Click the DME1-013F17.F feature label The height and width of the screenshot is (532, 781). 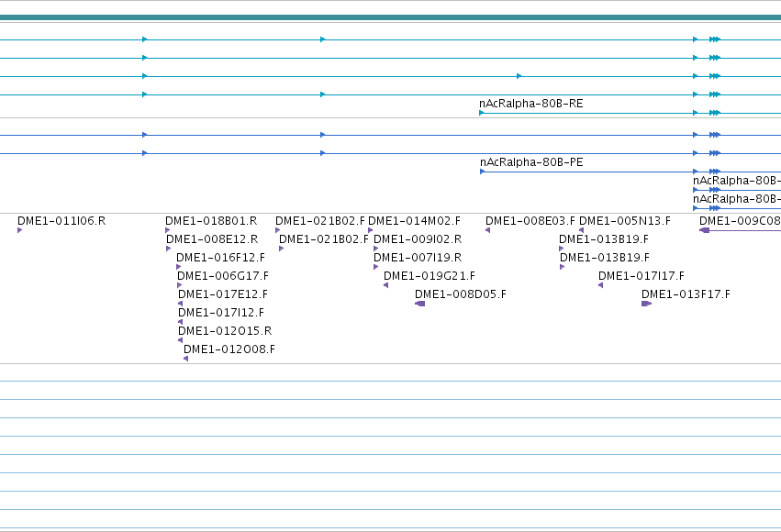(686, 294)
